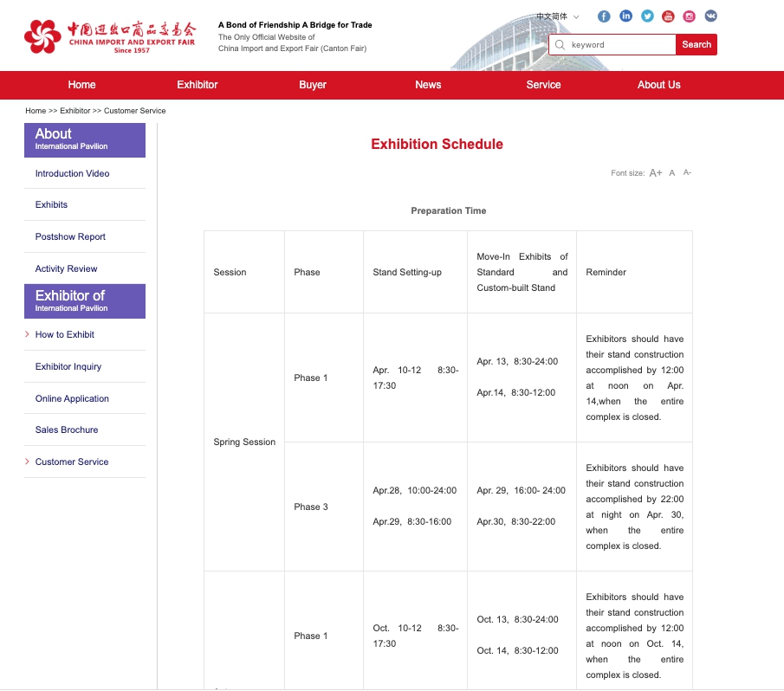Open How to Exhibit link
Screen dimensions: 784x691
pos(64,334)
